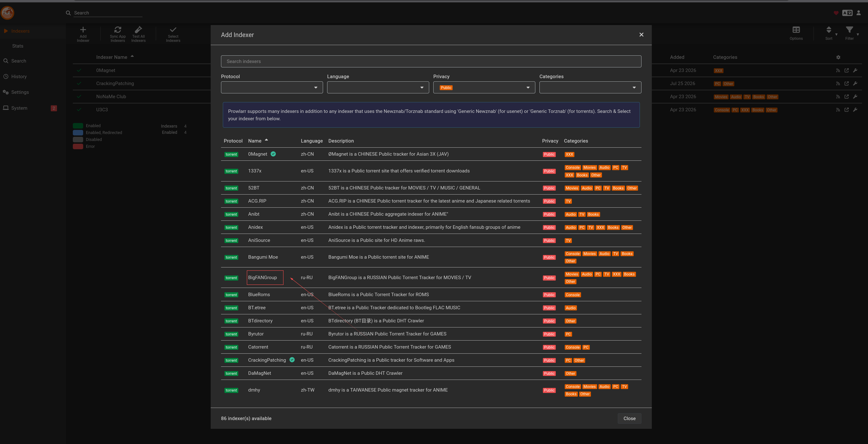The width and height of the screenshot is (868, 444).
Task: Open the Protocol filter dropdown
Action: coord(272,87)
